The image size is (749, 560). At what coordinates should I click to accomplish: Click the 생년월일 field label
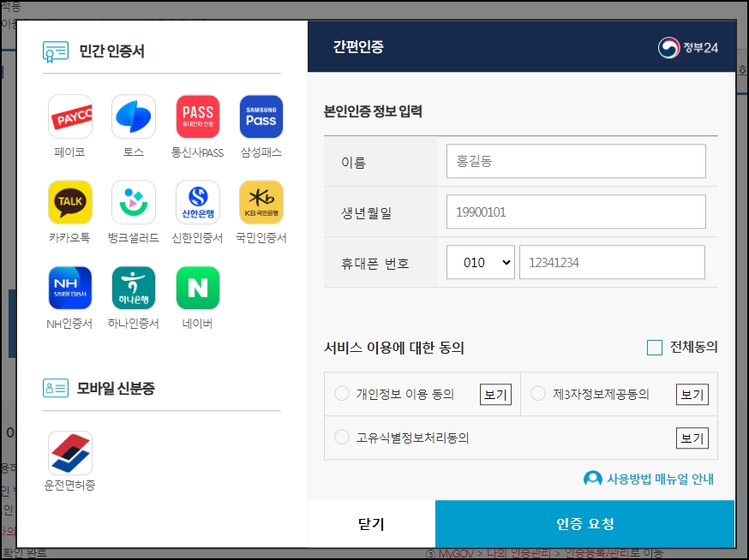pos(367,212)
